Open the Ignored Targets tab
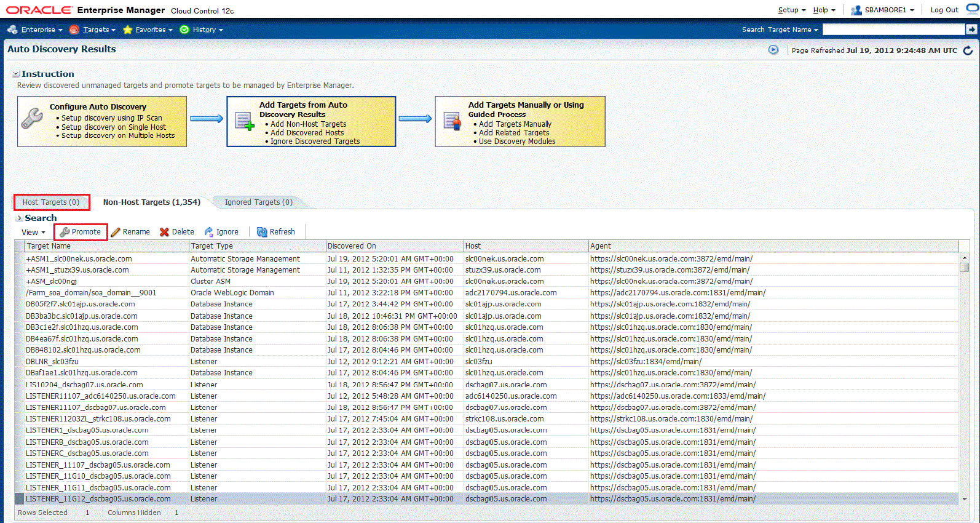Image resolution: width=980 pixels, height=523 pixels. pos(259,202)
